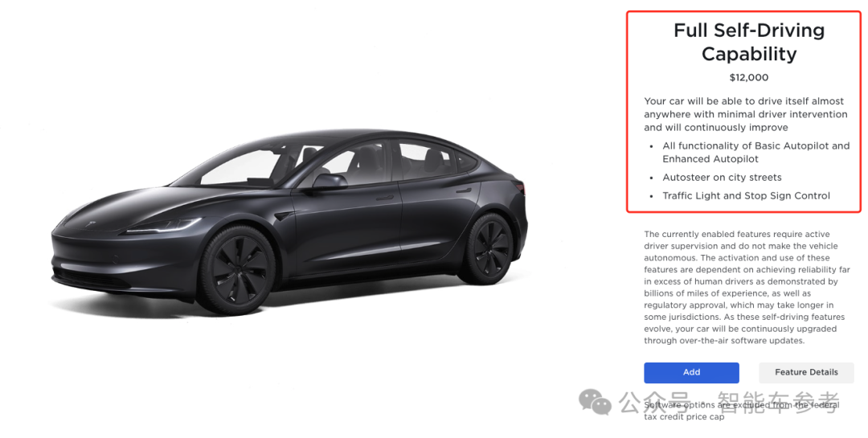868x438 pixels.
Task: Select the Autosteer on city streets bullet
Action: pos(722,178)
